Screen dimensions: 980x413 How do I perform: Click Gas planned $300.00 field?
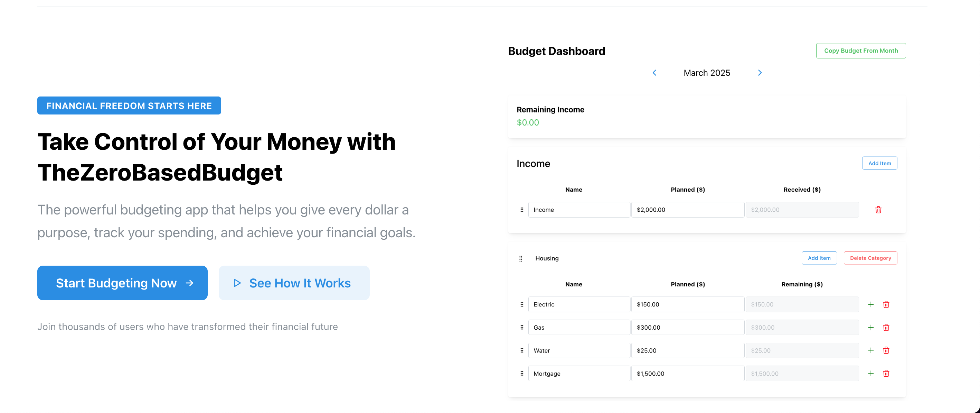pyautogui.click(x=687, y=327)
